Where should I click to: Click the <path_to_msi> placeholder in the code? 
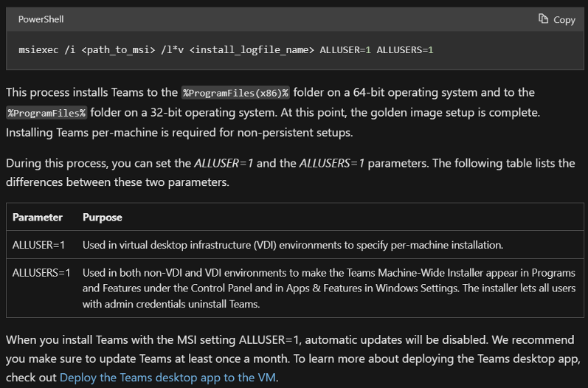tap(118, 50)
